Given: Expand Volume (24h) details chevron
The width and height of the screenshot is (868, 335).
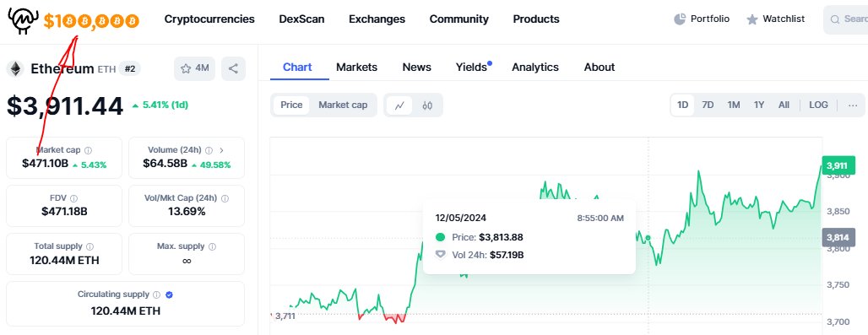Looking at the screenshot, I should pyautogui.click(x=221, y=150).
